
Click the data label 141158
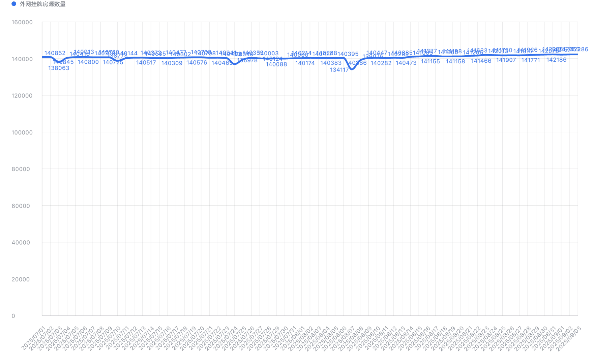click(455, 61)
